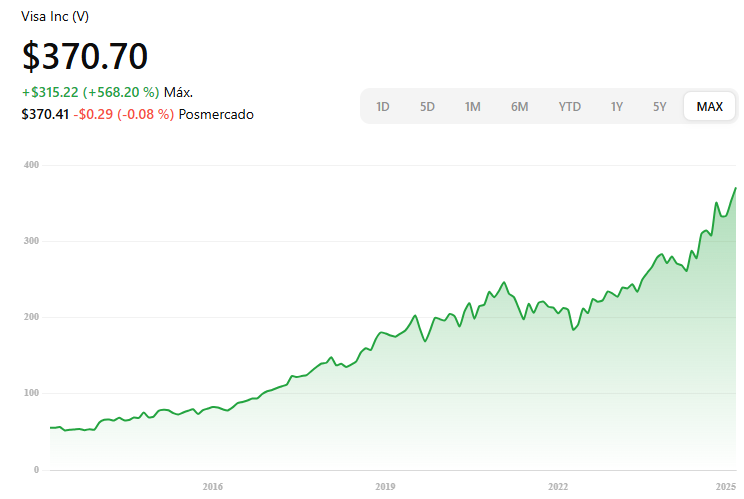Click the 400 y-axis label
This screenshot has width=744, height=499.
pyautogui.click(x=31, y=165)
